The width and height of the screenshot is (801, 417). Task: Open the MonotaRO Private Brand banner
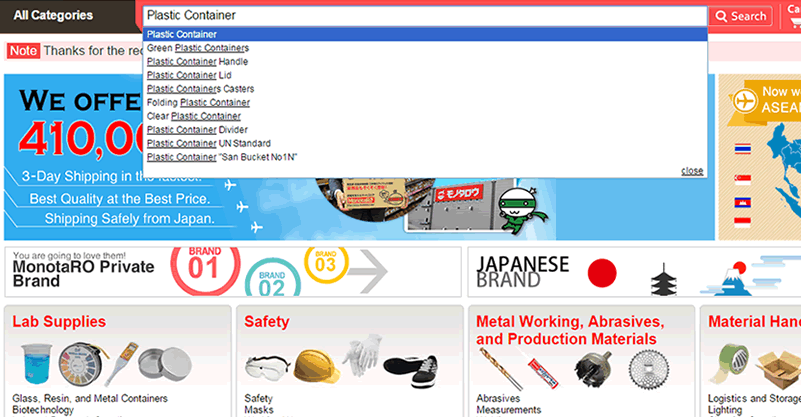[233, 272]
